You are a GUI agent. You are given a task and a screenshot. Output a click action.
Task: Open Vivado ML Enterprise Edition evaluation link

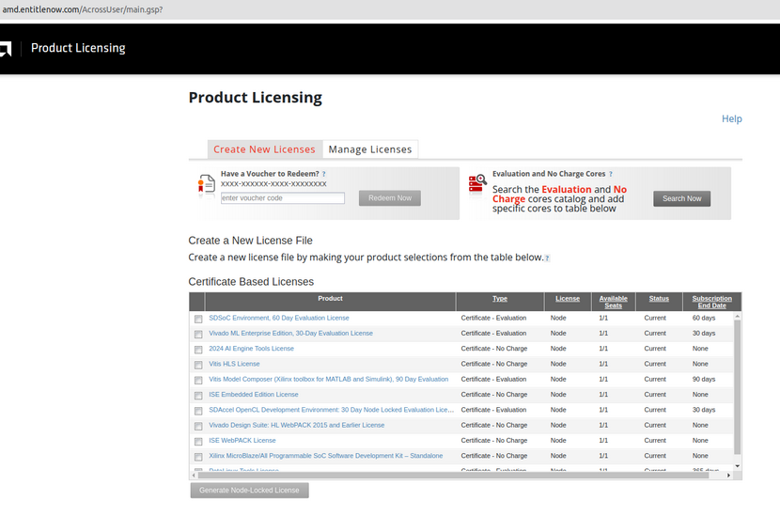pyautogui.click(x=290, y=334)
